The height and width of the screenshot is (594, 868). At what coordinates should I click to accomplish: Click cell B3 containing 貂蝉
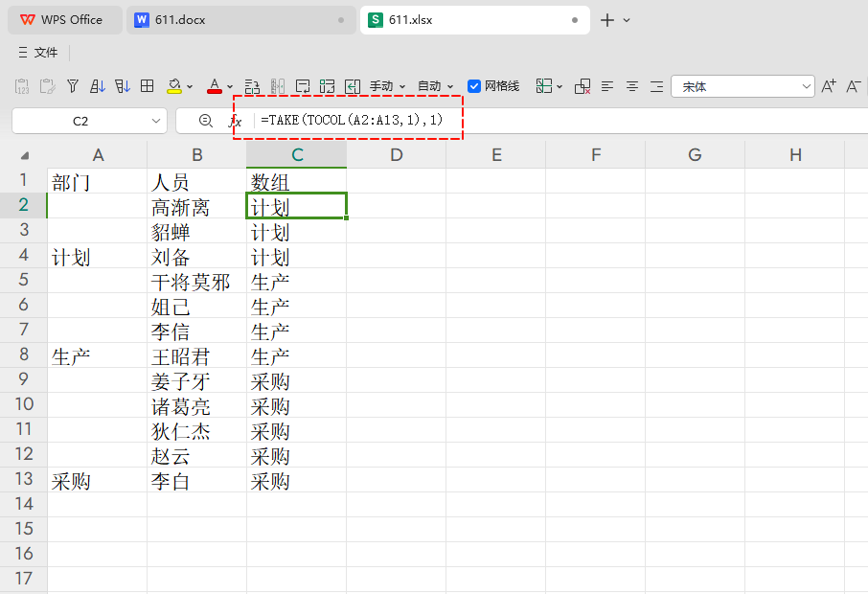point(197,231)
